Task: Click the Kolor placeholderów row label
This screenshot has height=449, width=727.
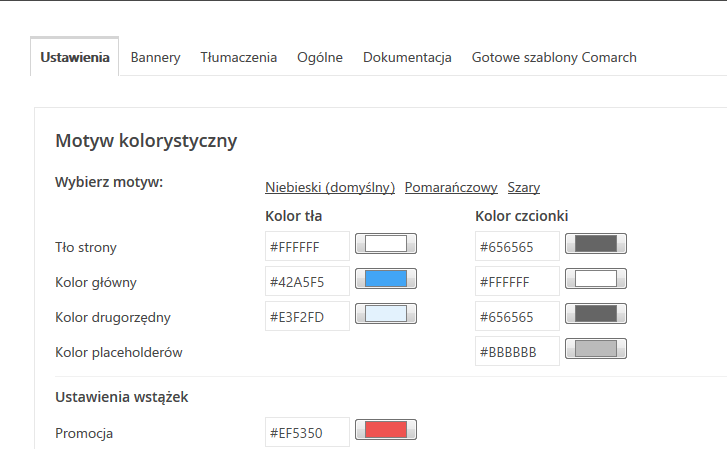Action: tap(119, 353)
